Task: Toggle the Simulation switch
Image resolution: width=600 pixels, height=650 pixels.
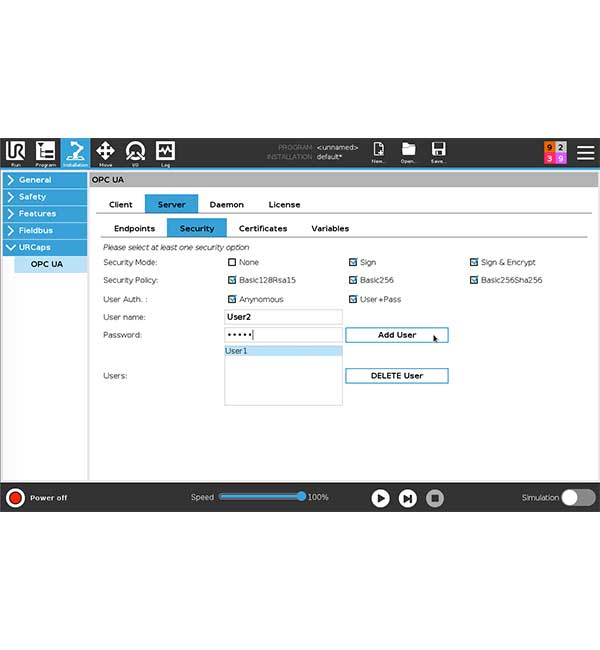Action: [578, 497]
